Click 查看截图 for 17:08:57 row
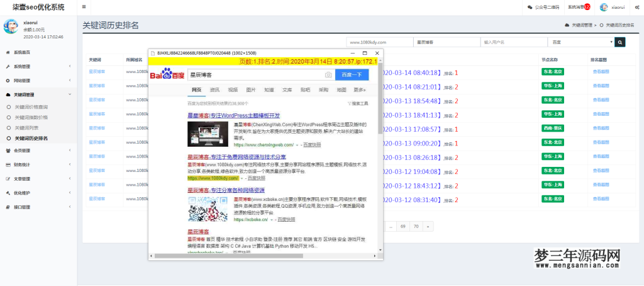This screenshot has height=286, width=644. tap(601, 129)
